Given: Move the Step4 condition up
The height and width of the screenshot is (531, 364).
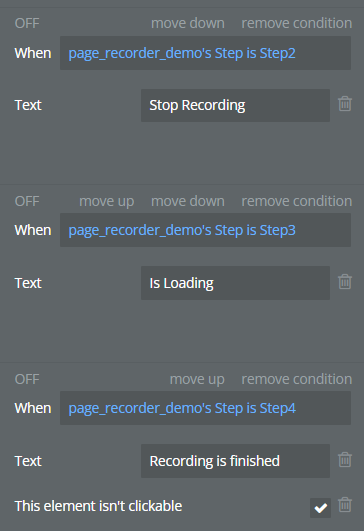Looking at the screenshot, I should [x=197, y=379].
